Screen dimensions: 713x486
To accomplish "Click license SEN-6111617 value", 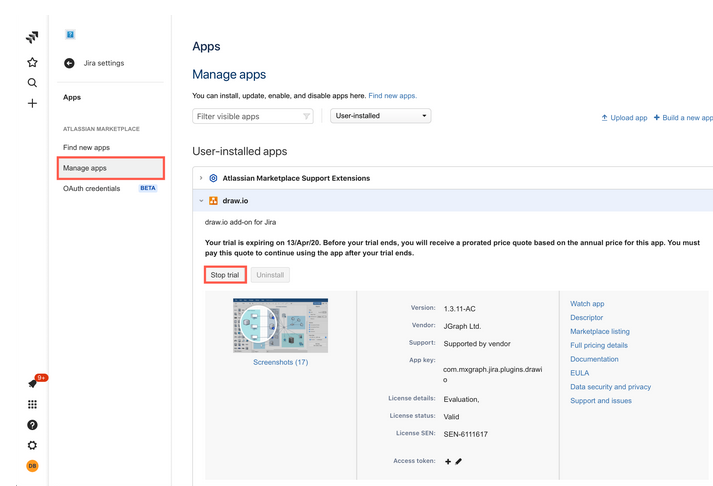I will pos(465,434).
